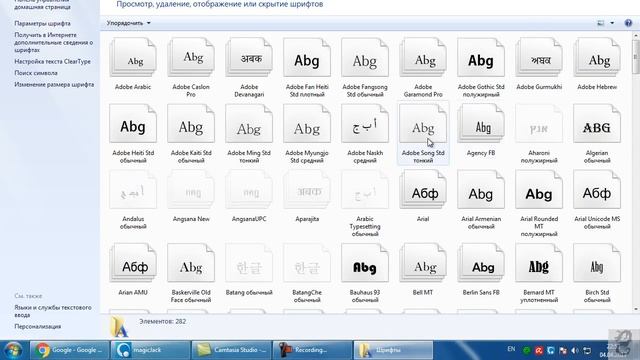The width and height of the screenshot is (640, 360).
Task: Select the Adobe Gothic Std font icon
Action: tap(481, 58)
